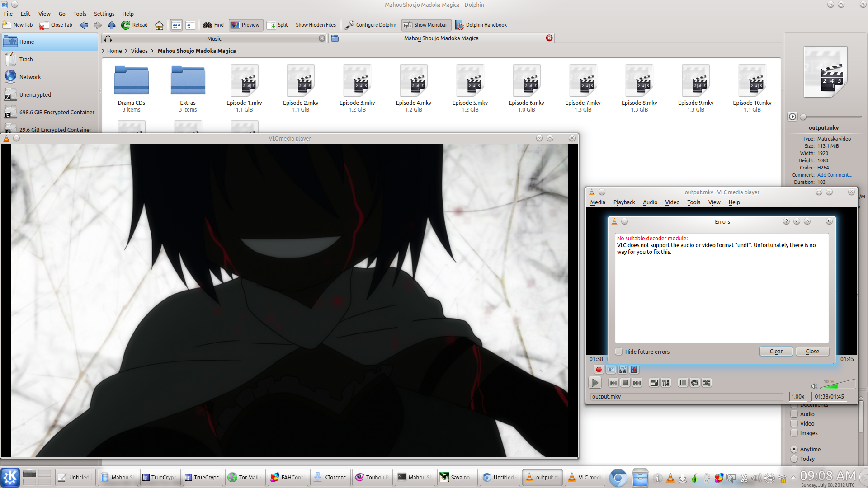Toggle Show Hidden Files

[316, 25]
